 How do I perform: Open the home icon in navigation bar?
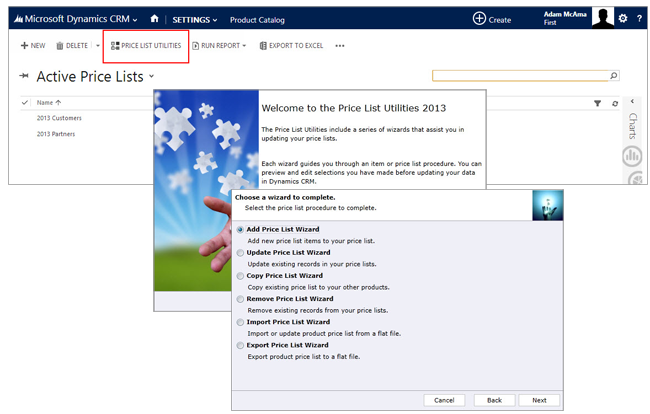coord(155,19)
